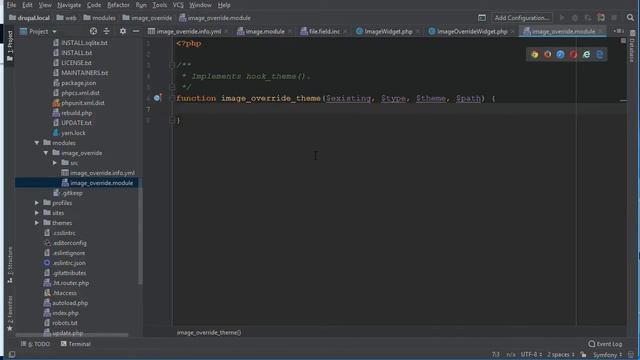
Task: Open in Chrome browser icon
Action: pos(535,54)
